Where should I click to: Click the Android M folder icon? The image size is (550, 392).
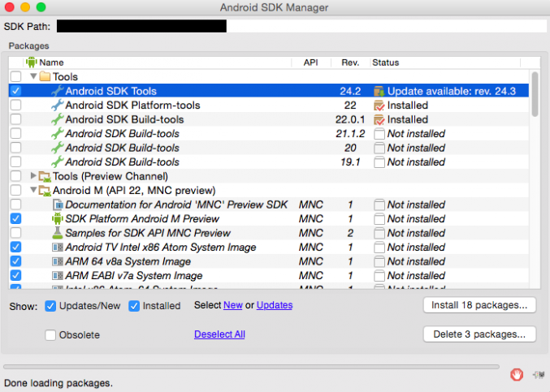click(45, 191)
